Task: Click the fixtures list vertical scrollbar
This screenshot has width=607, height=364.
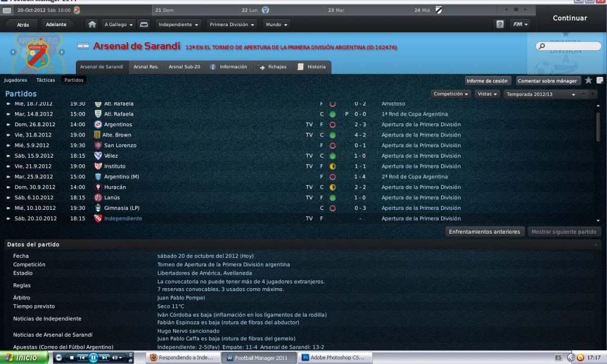Action: point(599,127)
